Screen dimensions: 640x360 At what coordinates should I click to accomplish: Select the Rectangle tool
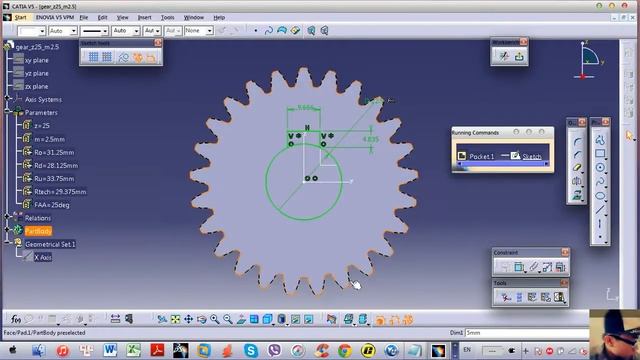coord(600,153)
